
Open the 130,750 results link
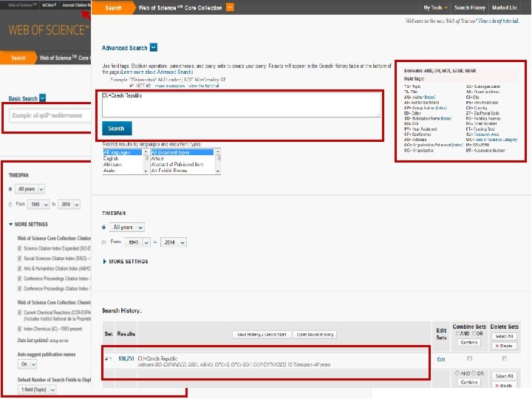tap(126, 358)
